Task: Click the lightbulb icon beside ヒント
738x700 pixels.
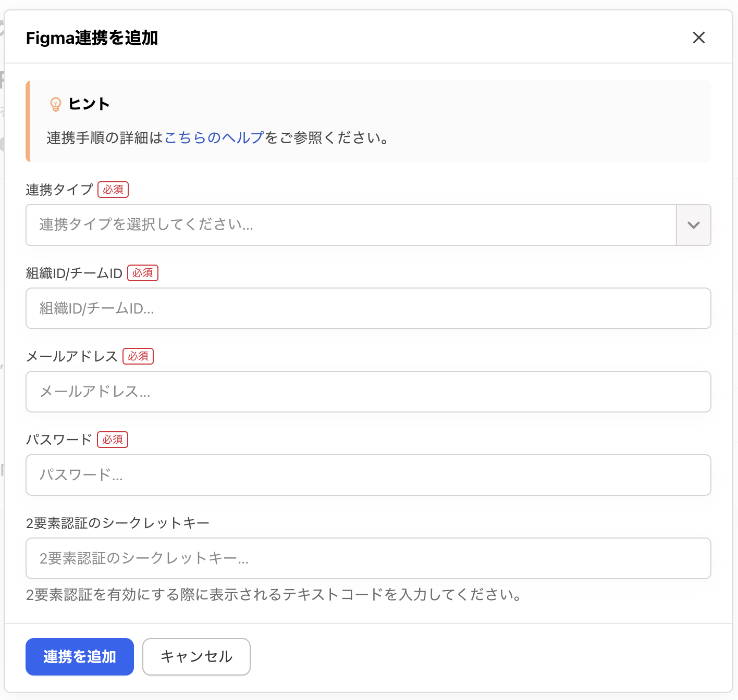Action: [x=55, y=104]
